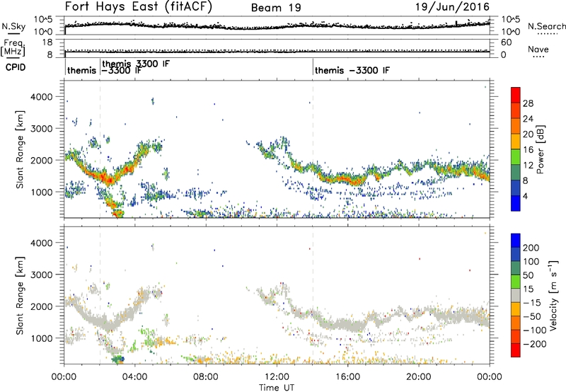Screen dimensions: 566x392
Task: Click the '12:00' time axis label
Action: pos(277,377)
